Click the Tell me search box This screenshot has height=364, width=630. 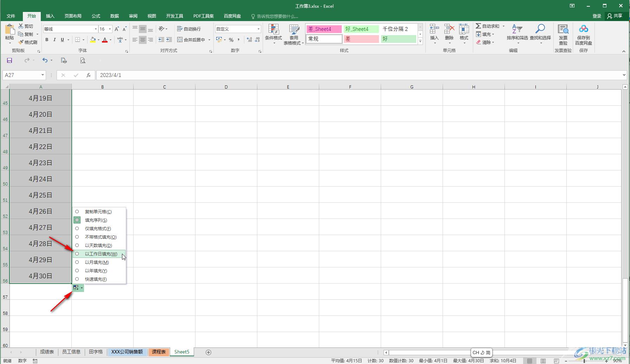pos(275,16)
